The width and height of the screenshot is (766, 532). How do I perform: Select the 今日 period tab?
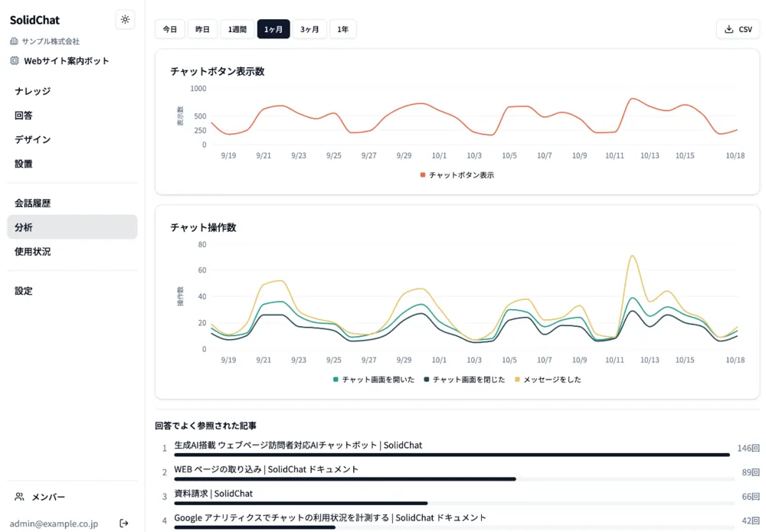click(170, 29)
